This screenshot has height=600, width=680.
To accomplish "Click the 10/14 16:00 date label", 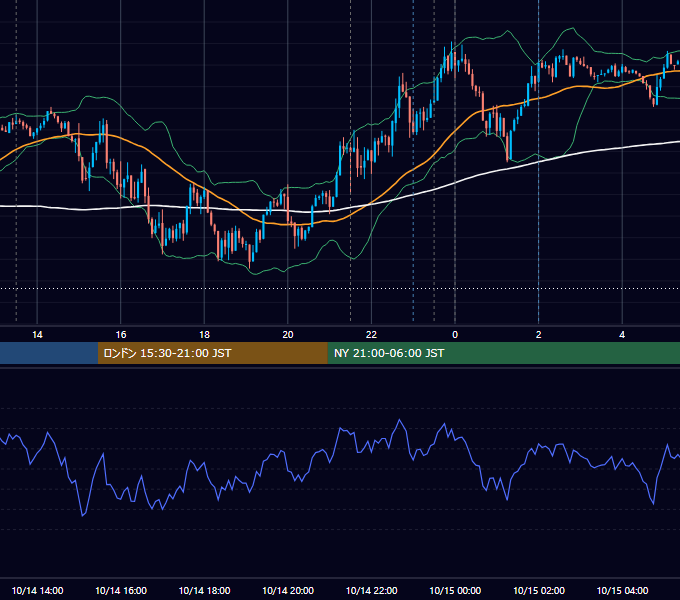I will coord(121,591).
